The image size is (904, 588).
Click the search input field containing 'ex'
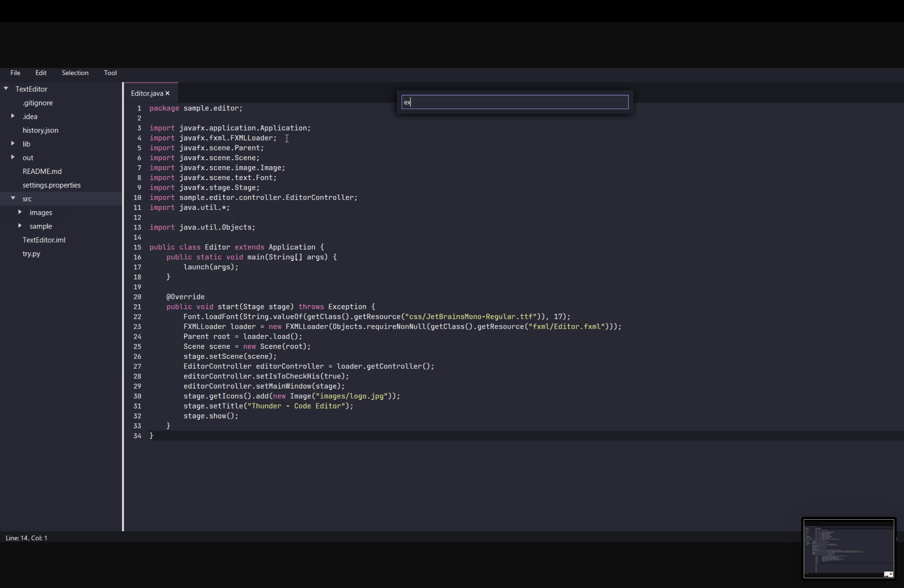[x=515, y=102]
